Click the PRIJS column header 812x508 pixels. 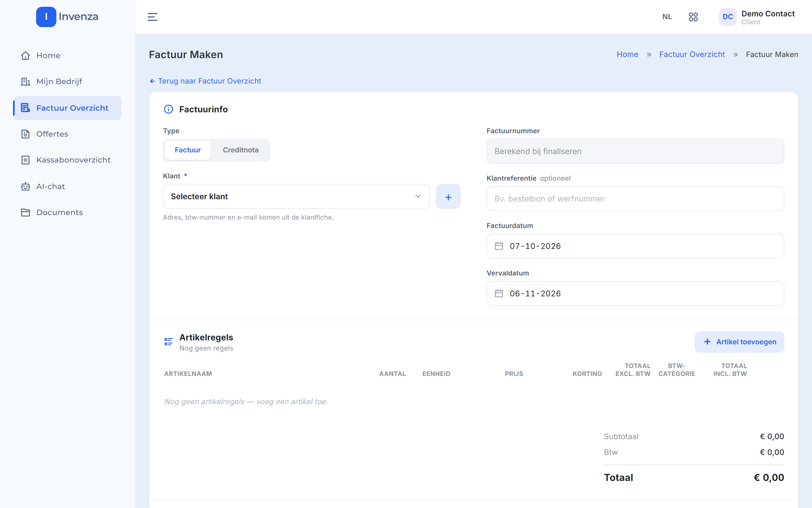pos(514,374)
